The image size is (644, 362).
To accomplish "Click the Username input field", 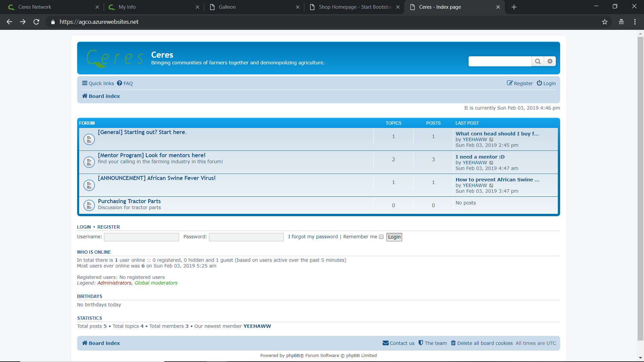I will 141,237.
